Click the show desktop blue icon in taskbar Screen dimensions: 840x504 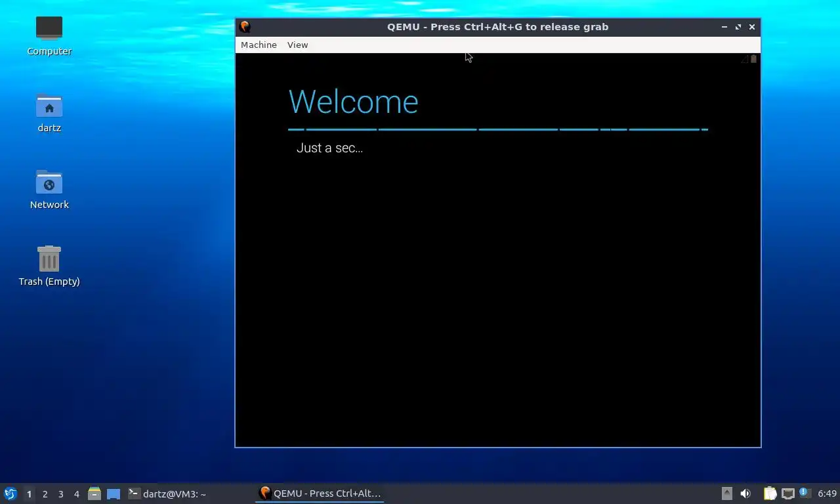[x=114, y=493]
